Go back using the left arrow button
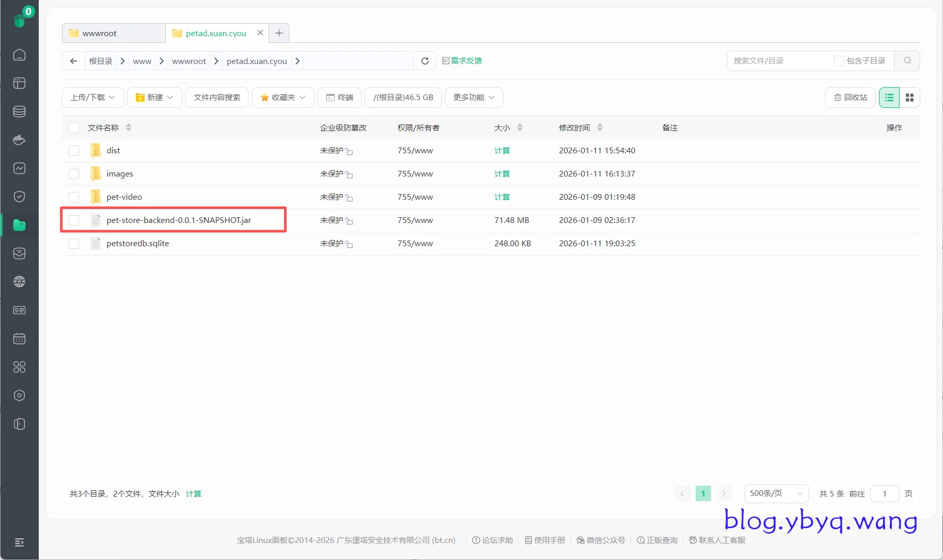Screen dimensions: 943x560 [73, 61]
